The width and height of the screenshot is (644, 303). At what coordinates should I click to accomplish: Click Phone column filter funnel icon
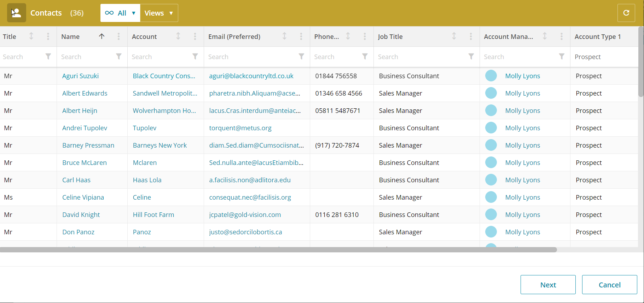[x=365, y=56]
